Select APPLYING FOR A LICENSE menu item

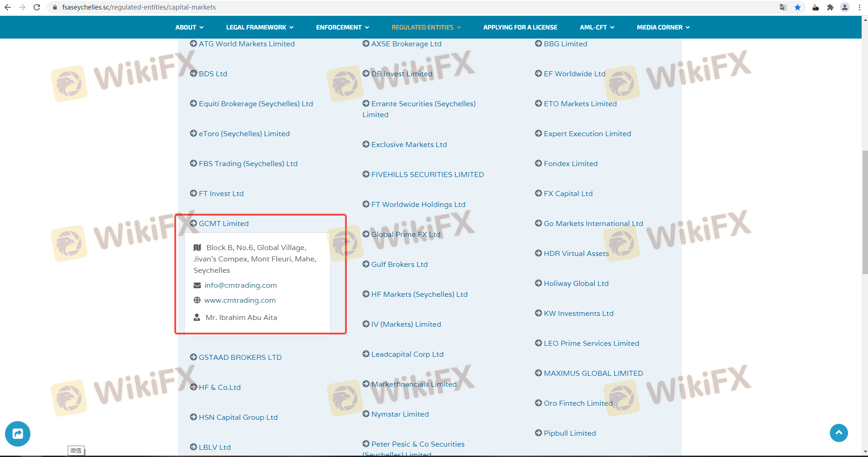520,27
